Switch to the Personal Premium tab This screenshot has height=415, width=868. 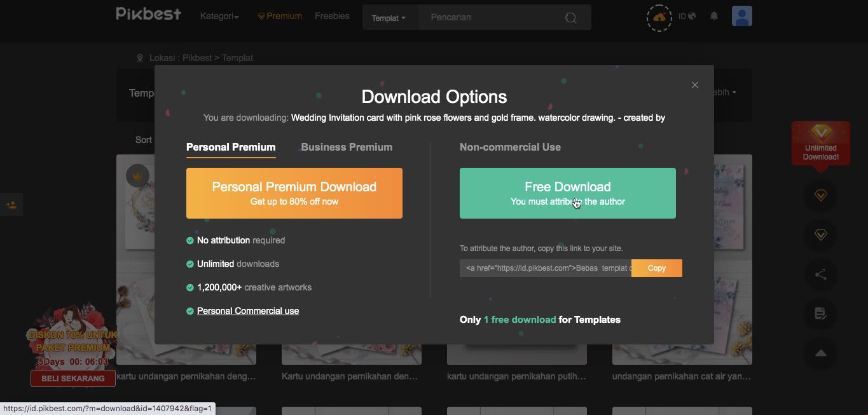231,147
